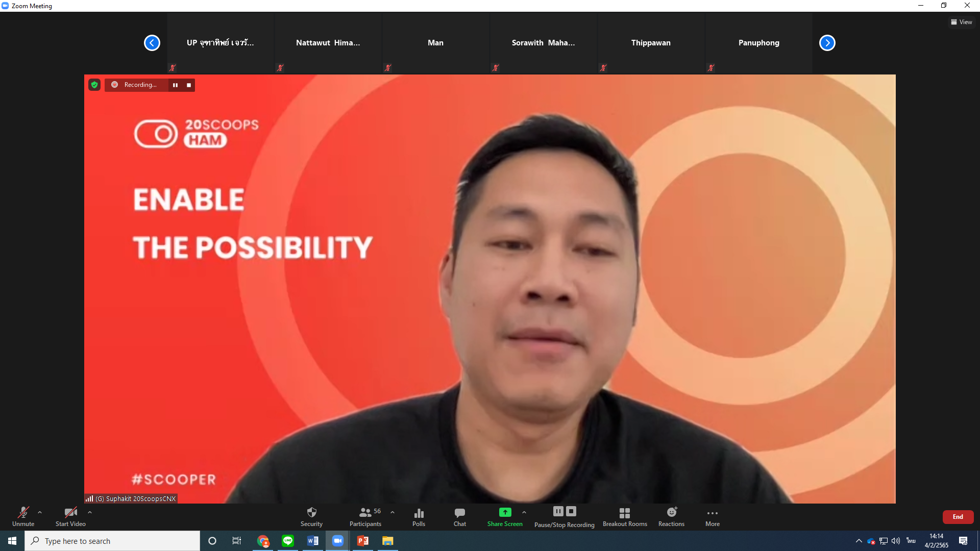This screenshot has width=980, height=551.
Task: Select the Sorawith Maha... participant thumbnail
Action: pos(544,43)
